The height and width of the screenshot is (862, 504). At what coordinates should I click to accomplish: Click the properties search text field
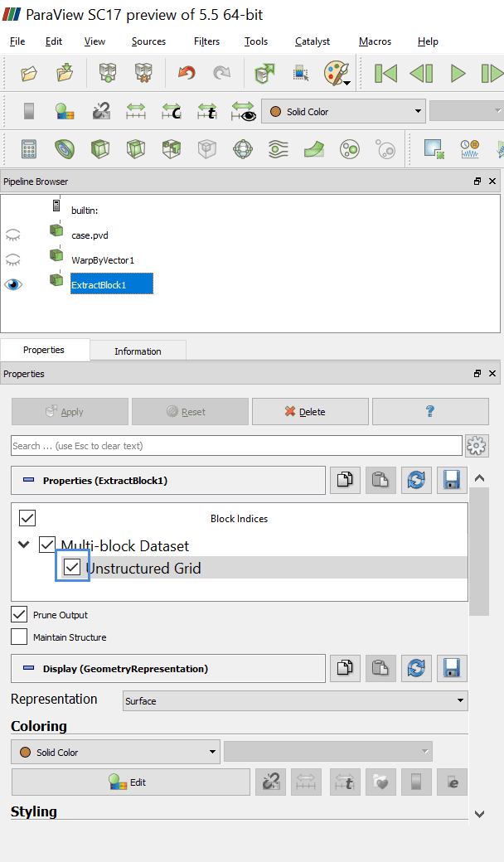tap(236, 446)
